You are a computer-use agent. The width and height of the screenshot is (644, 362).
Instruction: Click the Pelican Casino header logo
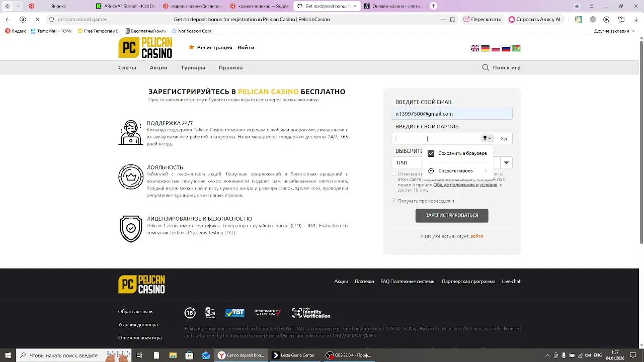pos(145,48)
